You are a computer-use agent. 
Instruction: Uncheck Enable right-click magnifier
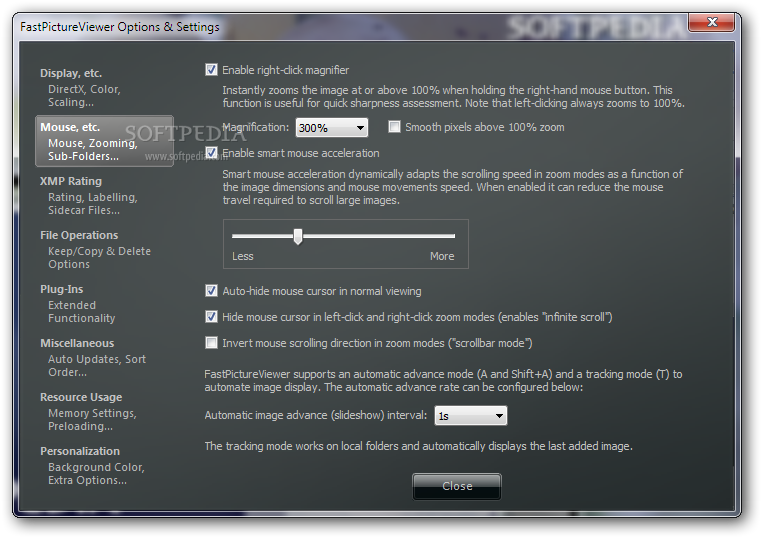tap(211, 70)
